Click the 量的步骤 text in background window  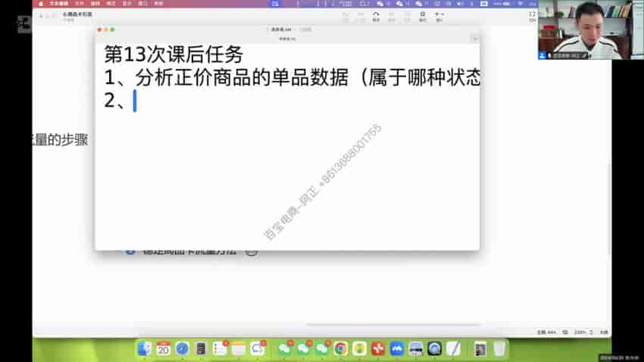pyautogui.click(x=61, y=139)
